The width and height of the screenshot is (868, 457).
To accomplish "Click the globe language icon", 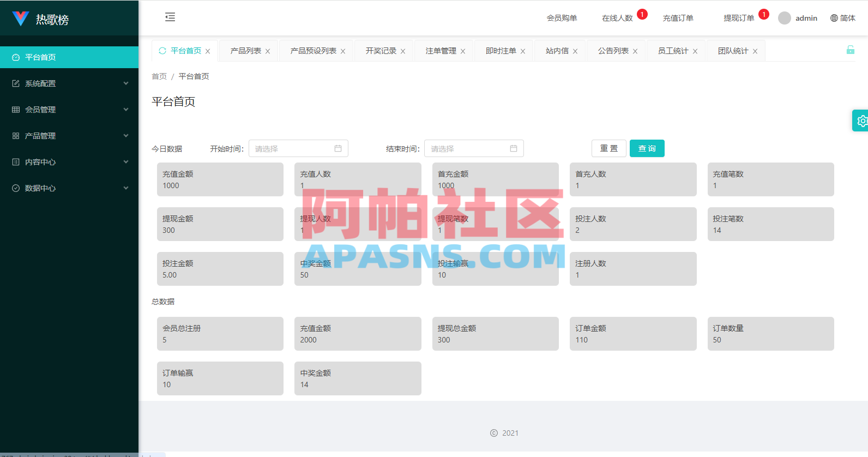I will (834, 18).
